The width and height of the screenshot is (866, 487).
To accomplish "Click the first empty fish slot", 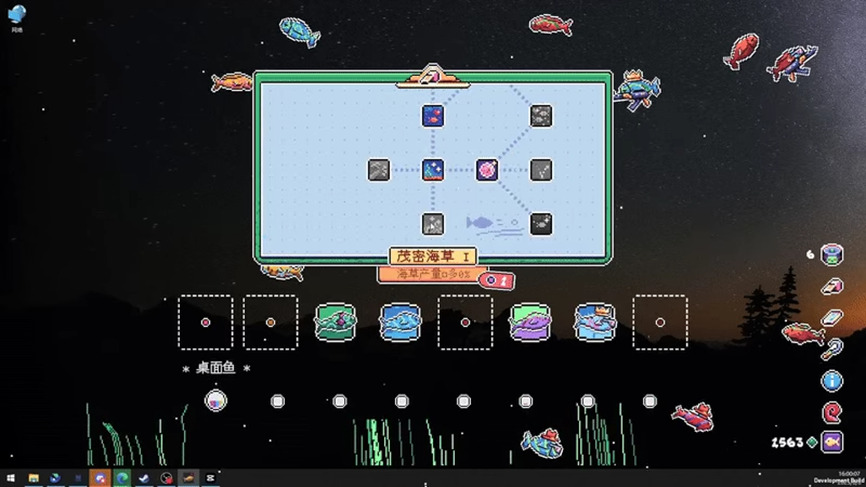I will 205,323.
